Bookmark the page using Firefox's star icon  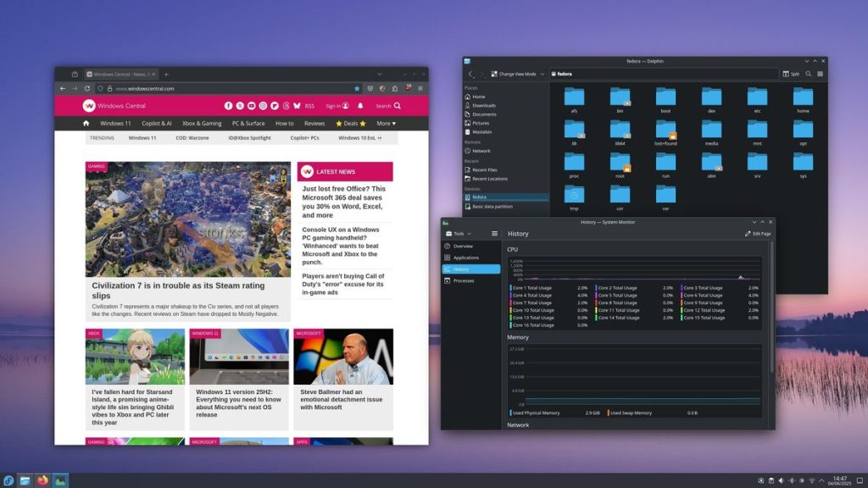(357, 87)
